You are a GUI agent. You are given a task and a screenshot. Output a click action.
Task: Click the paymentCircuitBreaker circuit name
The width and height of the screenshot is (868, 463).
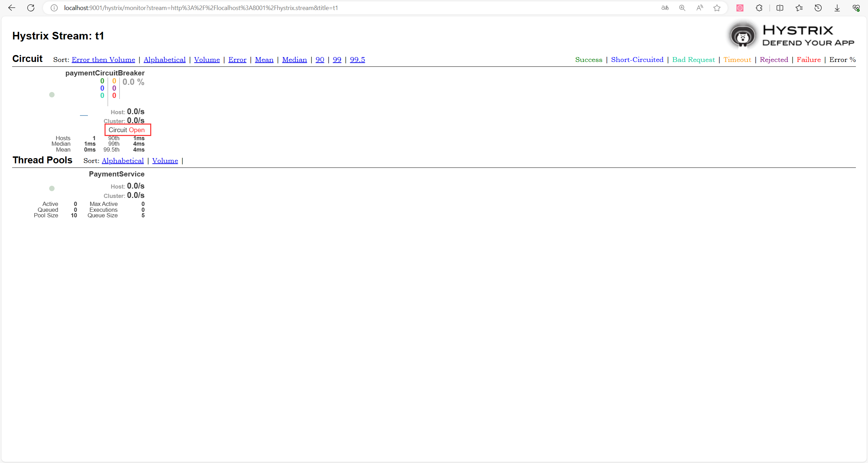(105, 73)
